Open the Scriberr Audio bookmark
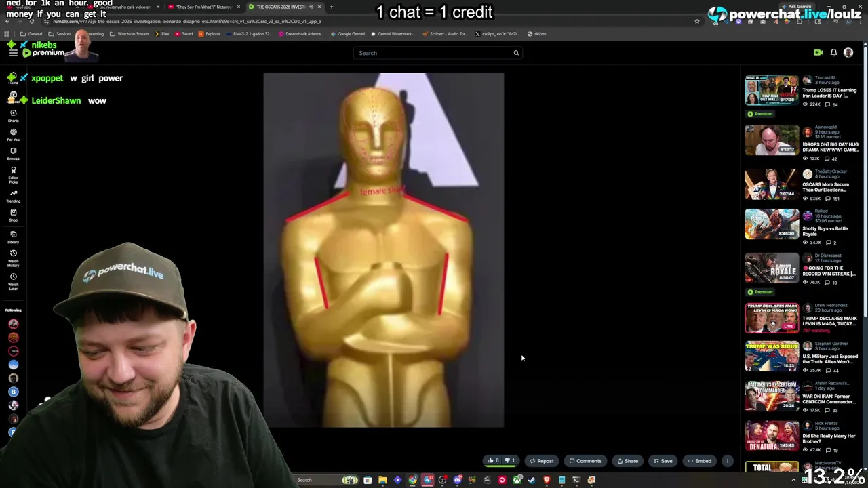Image resolution: width=868 pixels, height=488 pixels. [445, 34]
